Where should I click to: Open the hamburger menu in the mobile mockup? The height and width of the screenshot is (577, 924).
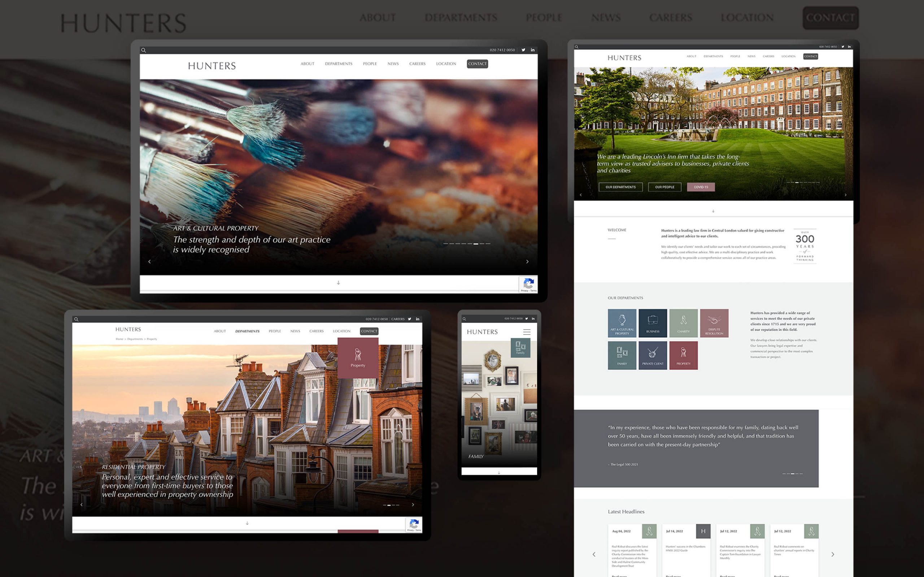527,332
